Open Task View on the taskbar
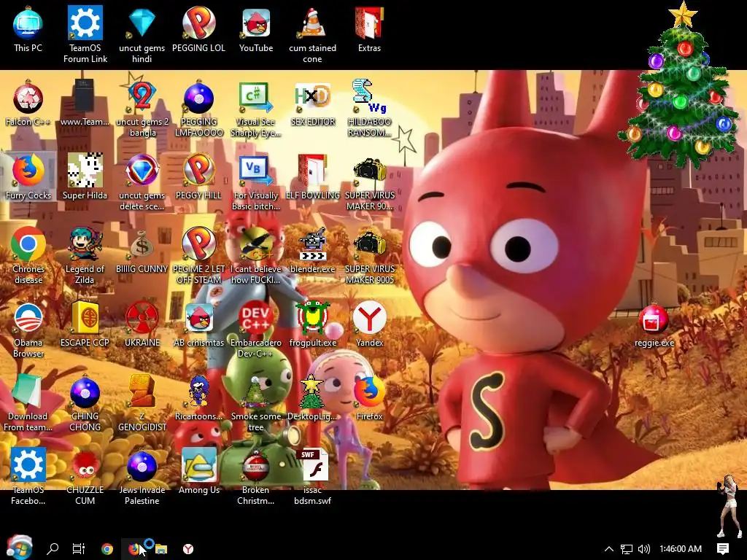This screenshot has width=747, height=560. (79, 549)
